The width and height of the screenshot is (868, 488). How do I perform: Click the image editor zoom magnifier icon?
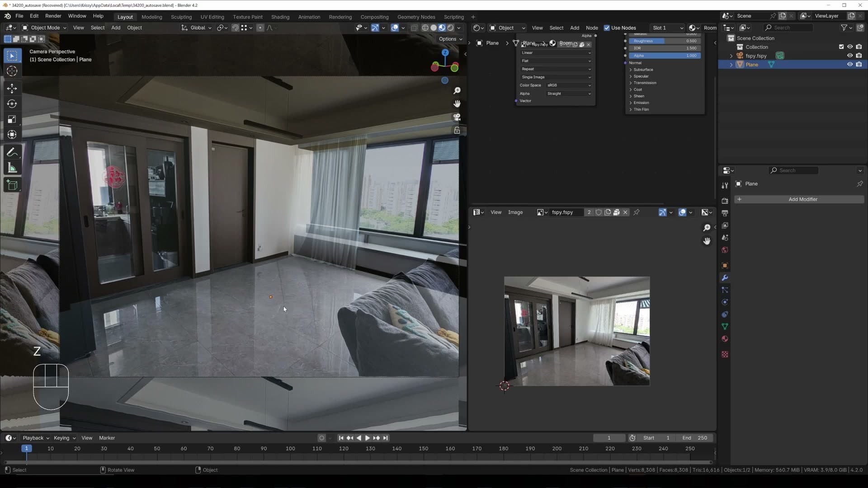coord(707,228)
